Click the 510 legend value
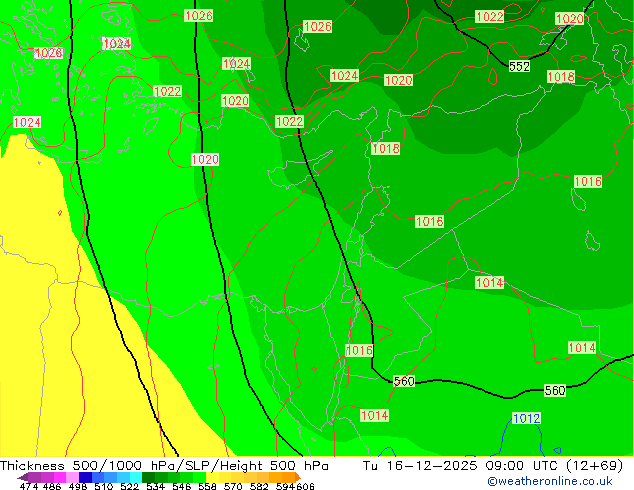Viewport: 634px width, 490px height. point(104,486)
